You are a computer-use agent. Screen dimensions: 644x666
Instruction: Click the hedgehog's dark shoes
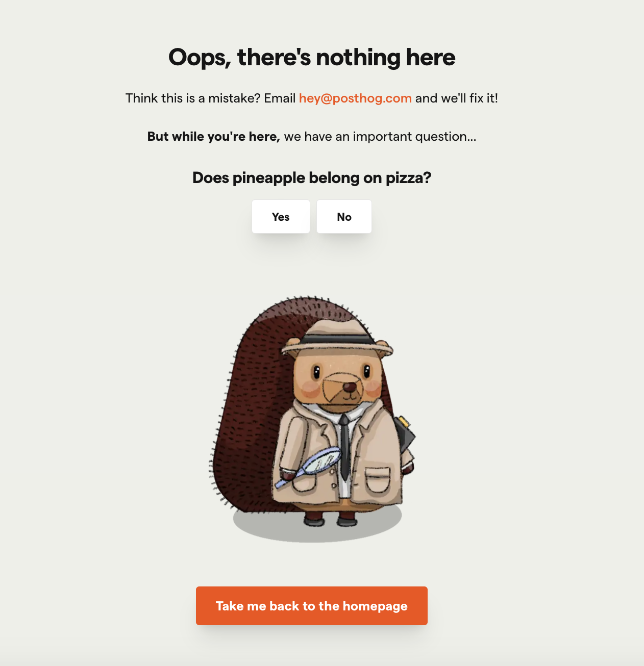(331, 519)
